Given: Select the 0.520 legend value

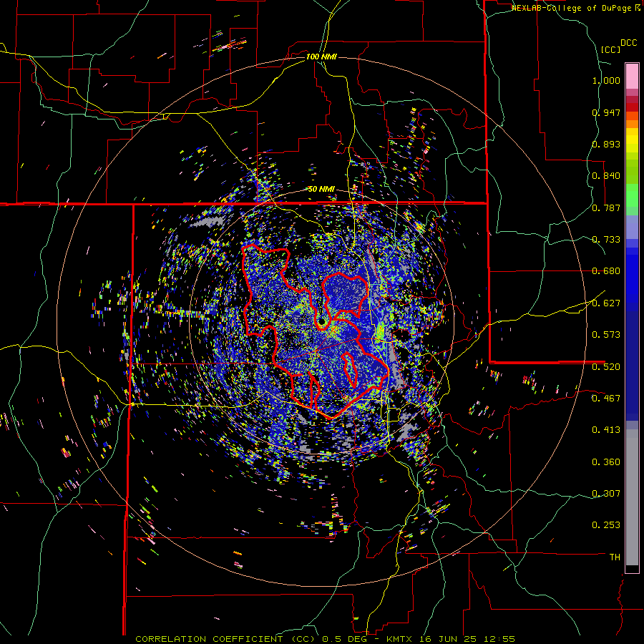Looking at the screenshot, I should [606, 367].
